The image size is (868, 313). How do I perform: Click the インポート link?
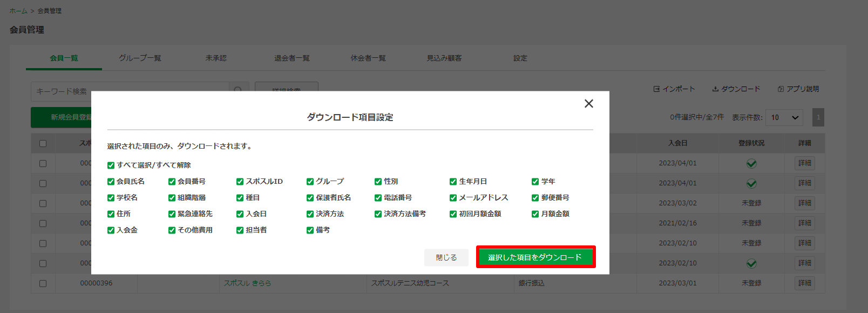(x=674, y=89)
